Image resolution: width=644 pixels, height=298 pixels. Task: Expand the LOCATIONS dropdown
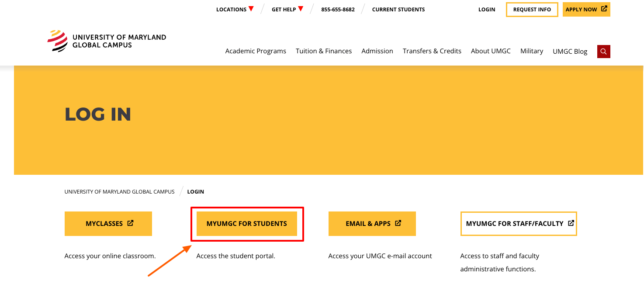tap(232, 9)
